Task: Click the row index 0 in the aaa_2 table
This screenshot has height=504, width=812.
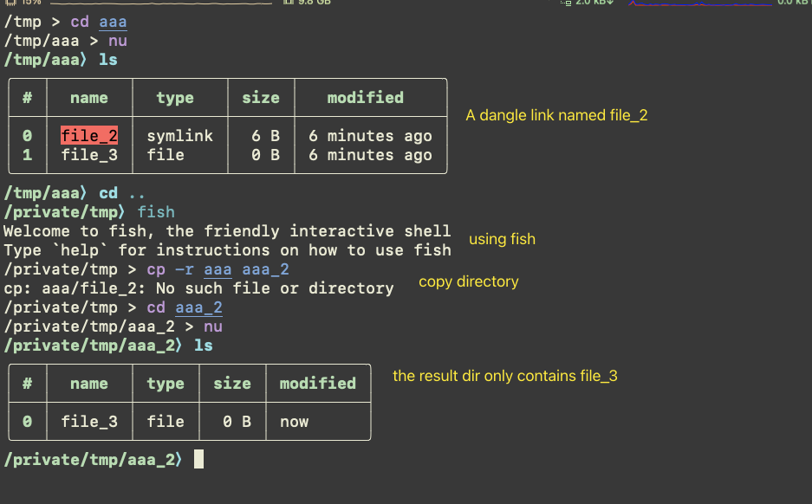Action: tap(26, 422)
